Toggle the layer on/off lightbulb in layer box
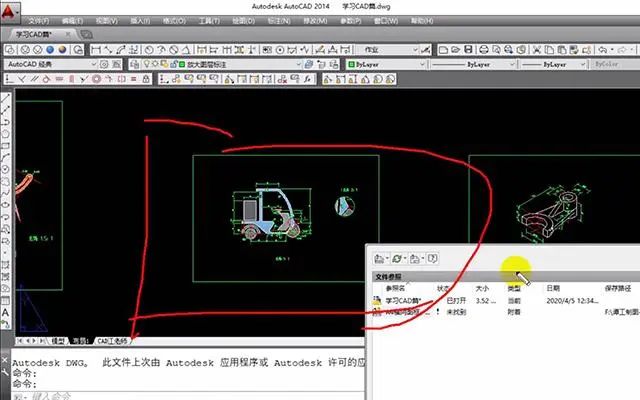Viewport: 640px width, 400px height. pos(146,64)
